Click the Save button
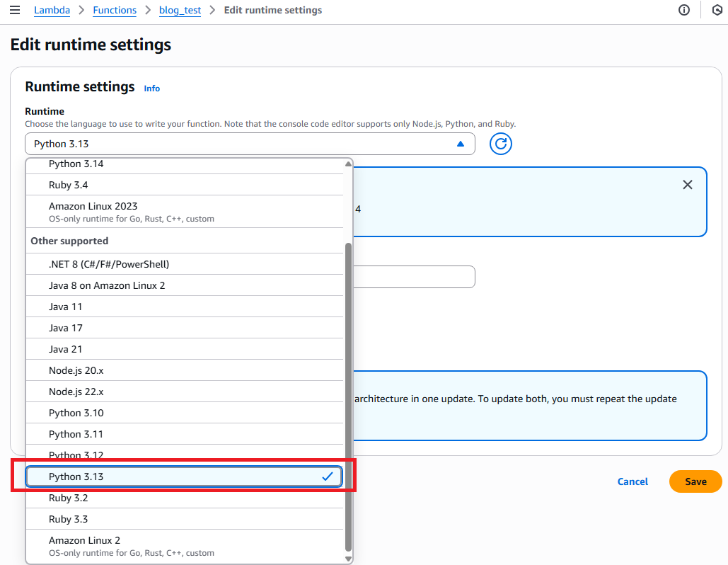 [x=695, y=481]
